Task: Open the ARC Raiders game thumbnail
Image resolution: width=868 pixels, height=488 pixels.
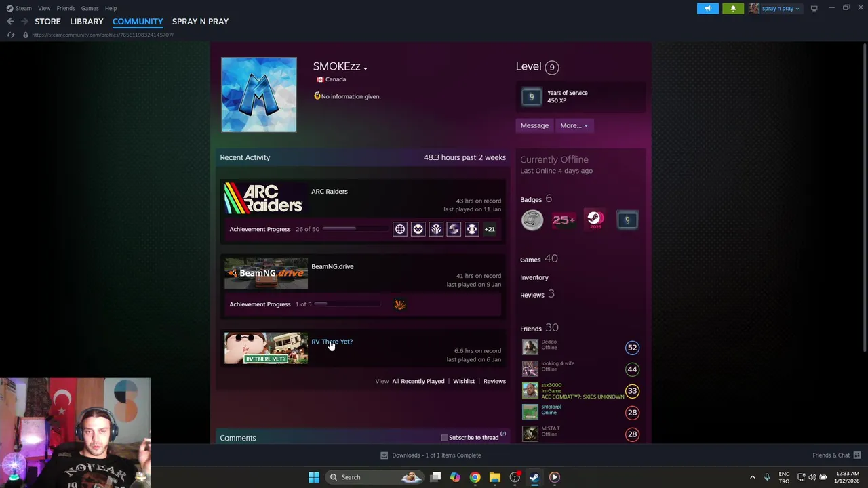Action: tap(266, 198)
